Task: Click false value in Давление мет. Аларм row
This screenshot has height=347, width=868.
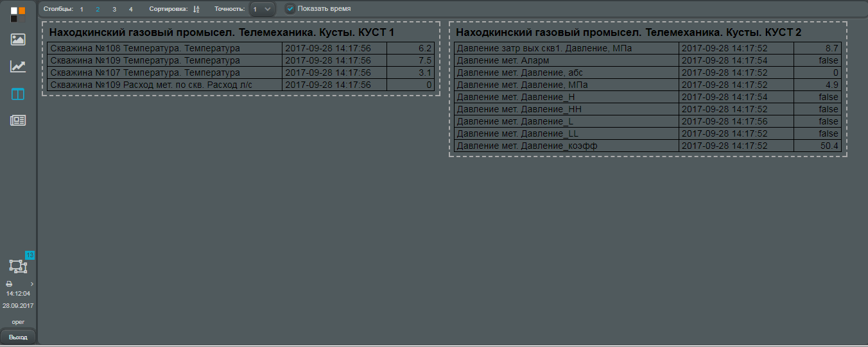Action: click(829, 60)
